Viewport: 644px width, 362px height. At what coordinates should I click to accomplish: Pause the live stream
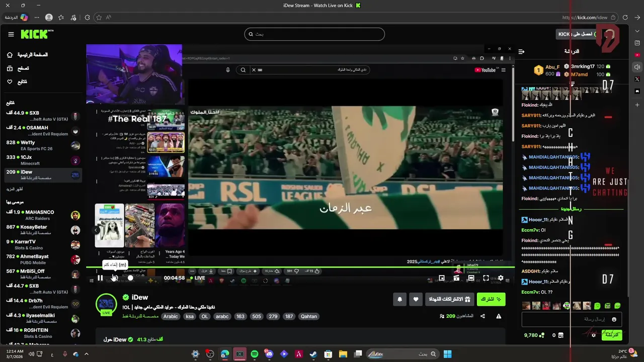tap(100, 278)
